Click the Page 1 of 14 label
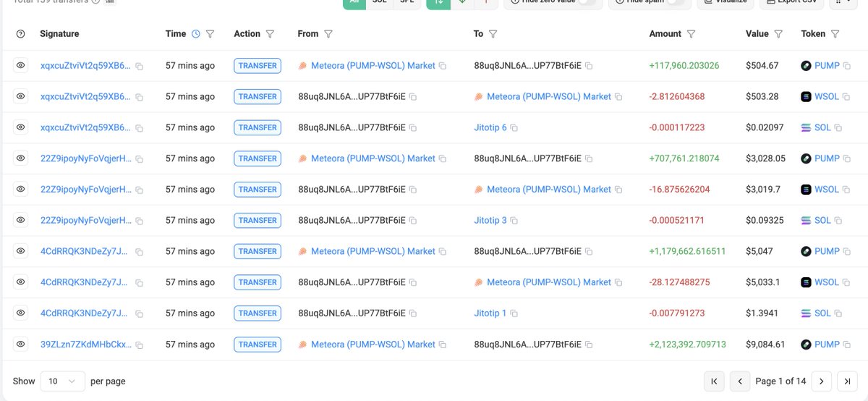 tap(780, 381)
